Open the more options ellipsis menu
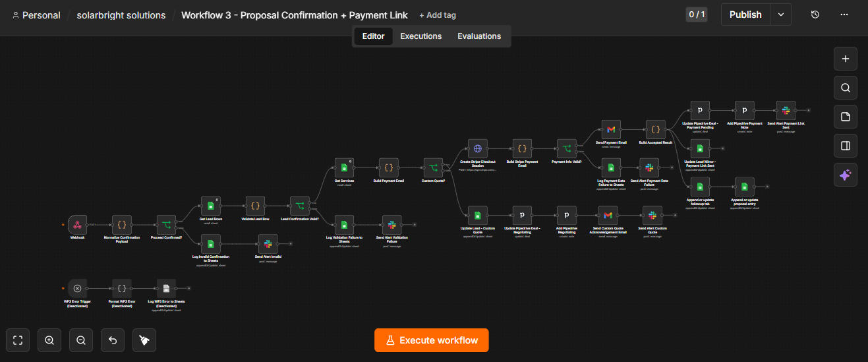Screen dimensions: 868x362 844,15
